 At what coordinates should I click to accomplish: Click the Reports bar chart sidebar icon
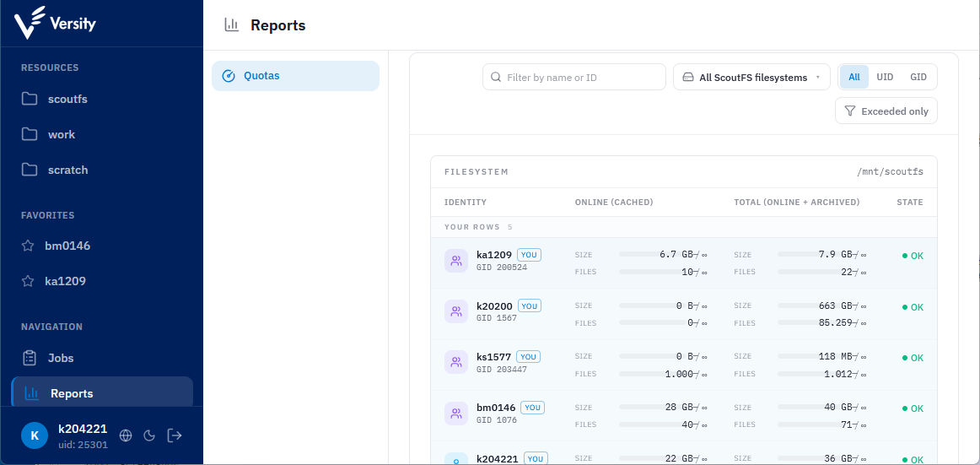[31, 393]
